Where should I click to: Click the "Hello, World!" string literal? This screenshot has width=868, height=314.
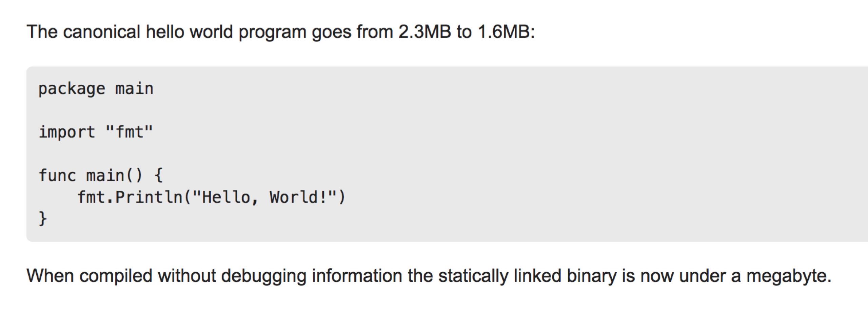265,197
